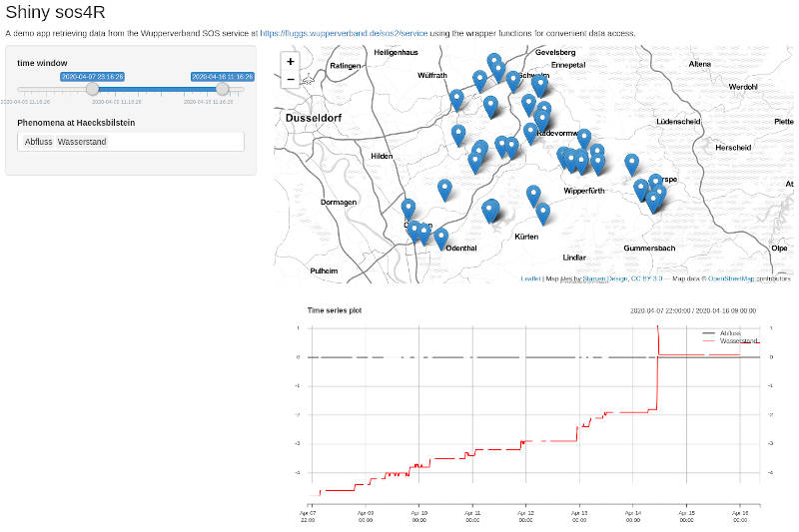Select the marker directly above the Kürten label
The image size is (799, 532).
point(543,214)
